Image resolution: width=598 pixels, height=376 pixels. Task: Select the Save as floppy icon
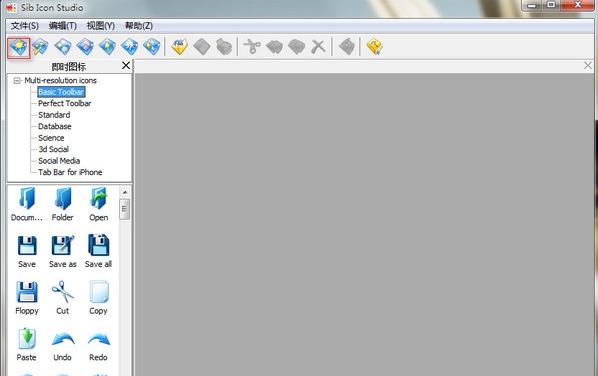pos(63,251)
